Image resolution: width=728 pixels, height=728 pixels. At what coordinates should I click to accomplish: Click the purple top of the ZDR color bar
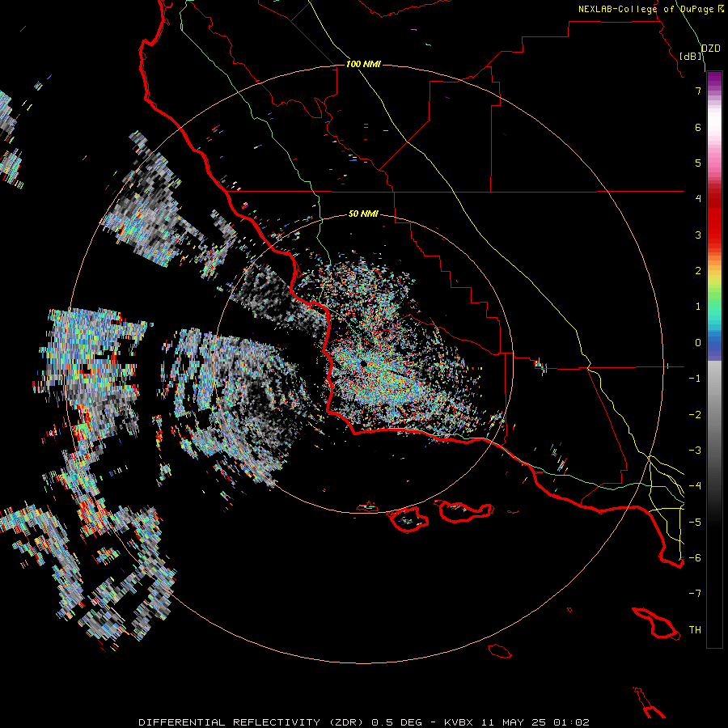pyautogui.click(x=714, y=79)
